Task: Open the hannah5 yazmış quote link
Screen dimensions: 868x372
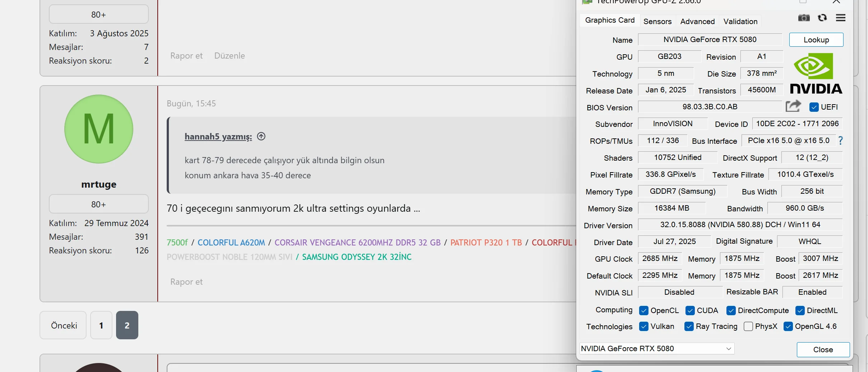Action: click(x=218, y=137)
